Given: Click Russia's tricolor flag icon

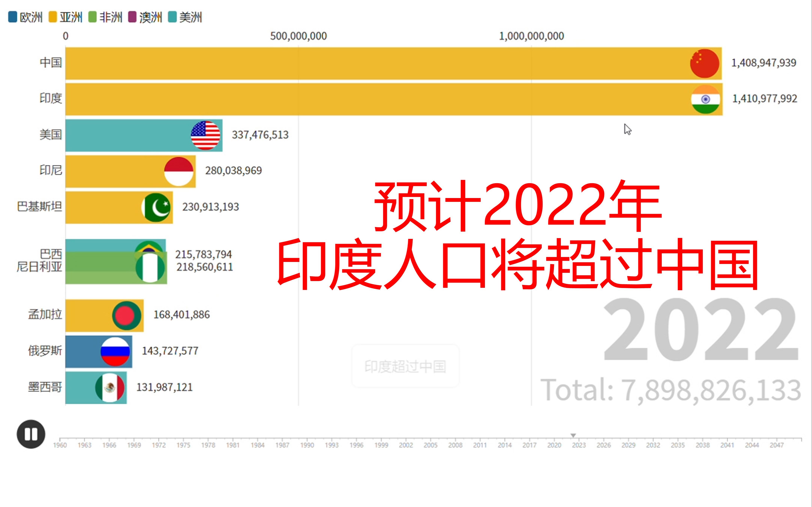Looking at the screenshot, I should point(115,351).
